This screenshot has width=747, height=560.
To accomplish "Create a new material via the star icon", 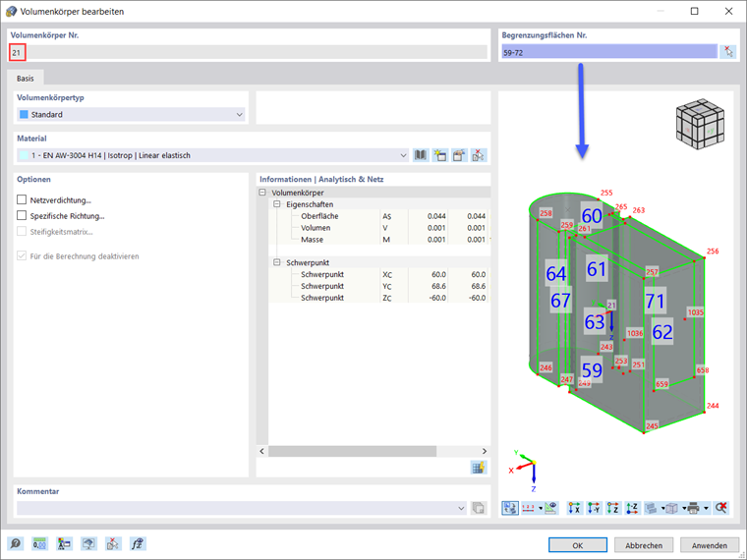I will point(439,155).
